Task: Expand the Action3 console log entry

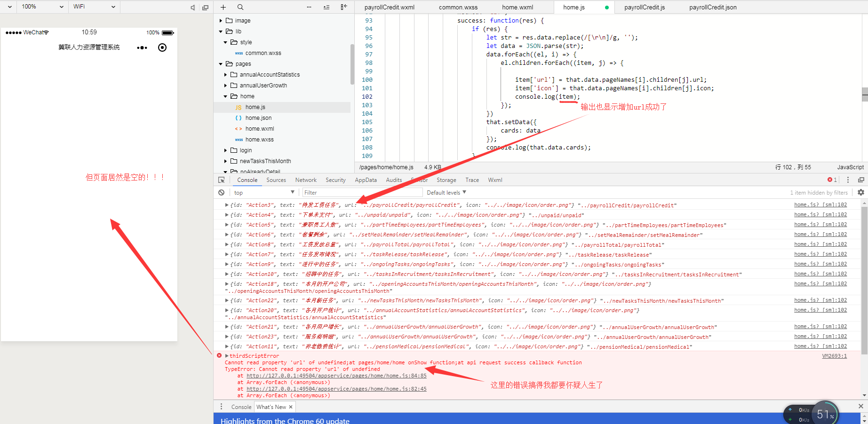Action: click(227, 205)
